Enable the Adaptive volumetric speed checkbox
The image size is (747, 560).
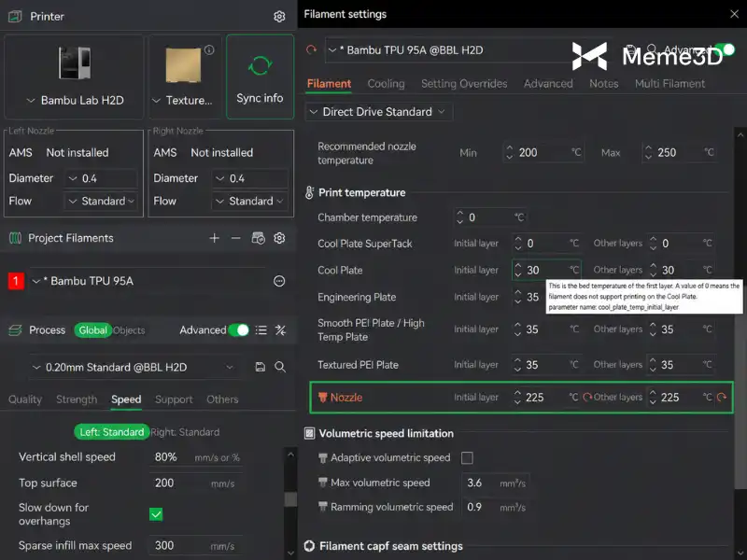point(467,458)
